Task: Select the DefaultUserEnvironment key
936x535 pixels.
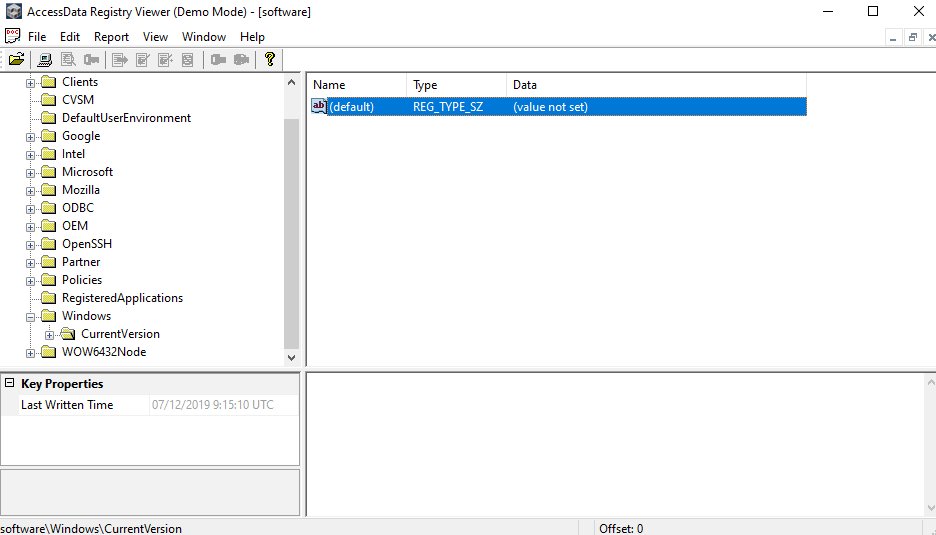Action: tap(127, 118)
